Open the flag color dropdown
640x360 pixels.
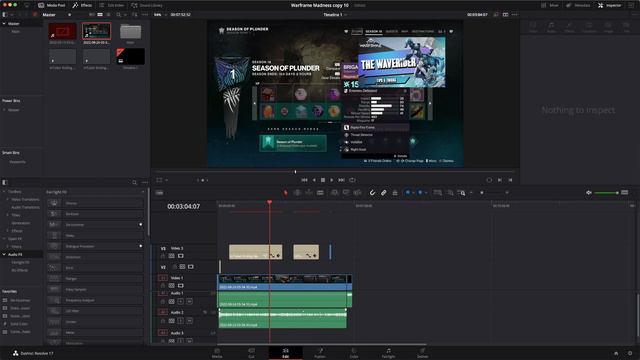413,193
